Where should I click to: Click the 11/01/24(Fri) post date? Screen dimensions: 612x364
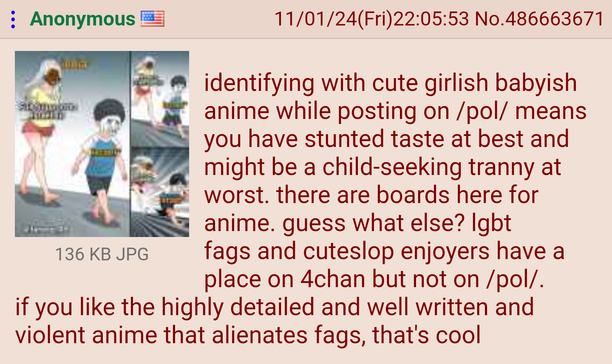(333, 19)
